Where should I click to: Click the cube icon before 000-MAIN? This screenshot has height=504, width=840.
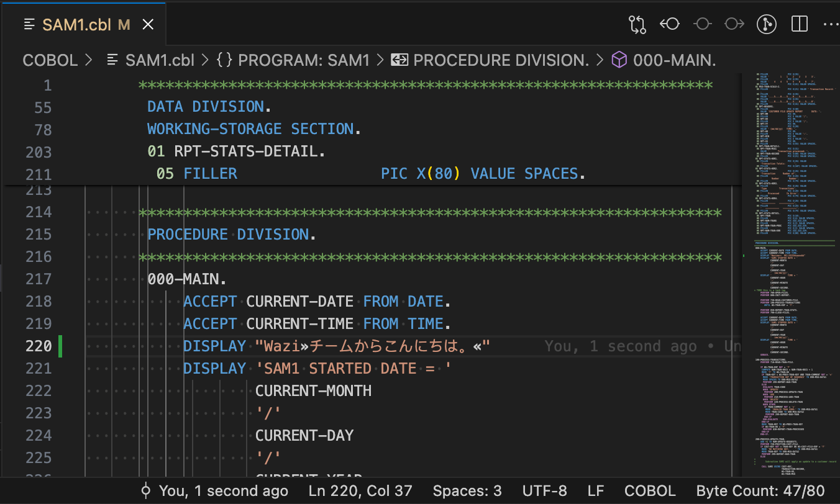[619, 60]
